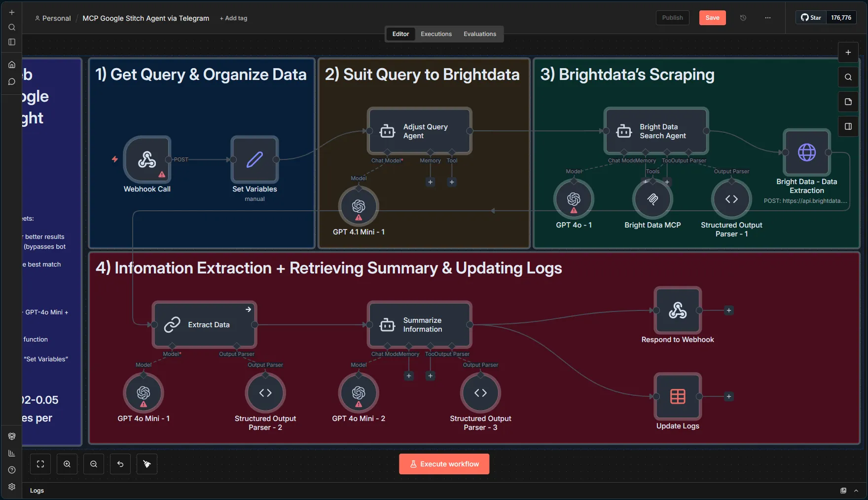Image resolution: width=868 pixels, height=500 pixels.
Task: Open the GPT 4.1 Mini - 1 model node
Action: [x=359, y=206]
